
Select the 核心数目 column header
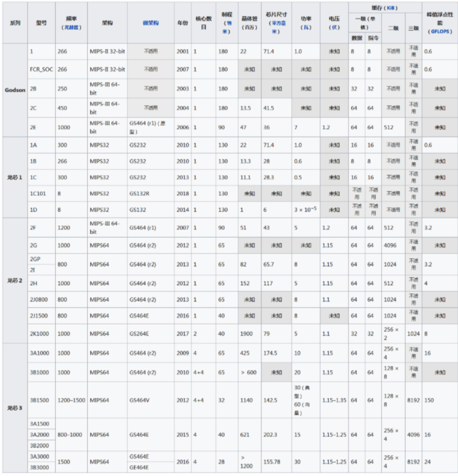click(x=204, y=23)
